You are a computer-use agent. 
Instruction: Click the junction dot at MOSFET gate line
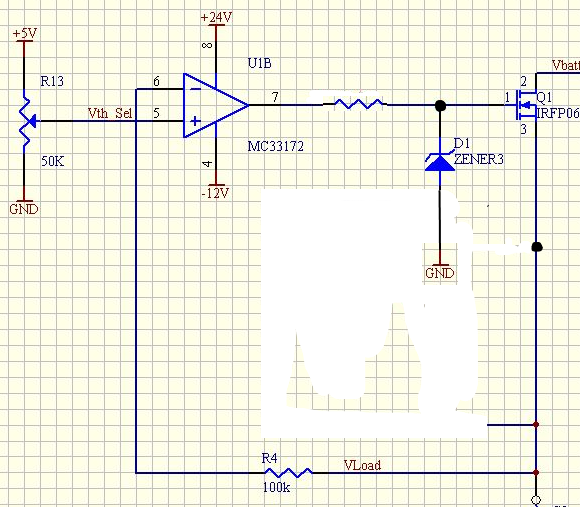(x=440, y=106)
